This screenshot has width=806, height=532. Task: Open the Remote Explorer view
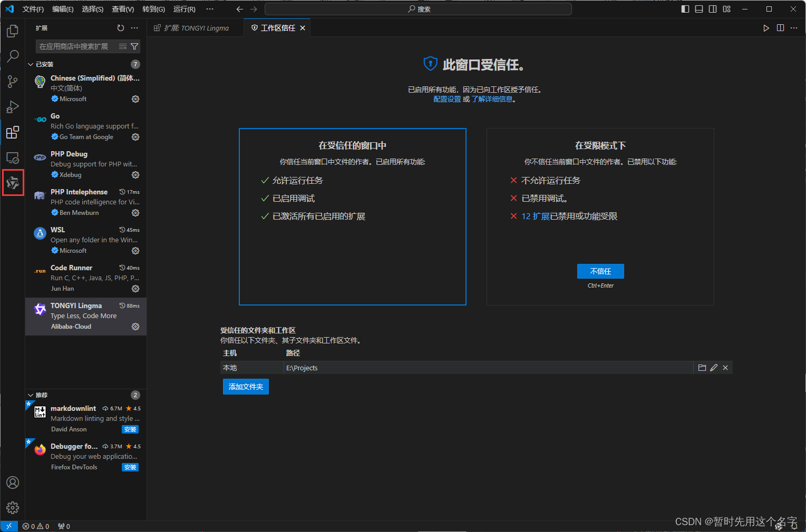(x=13, y=157)
